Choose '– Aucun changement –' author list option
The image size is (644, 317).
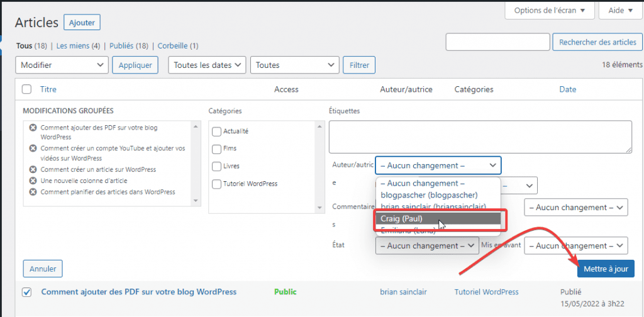tap(438, 183)
